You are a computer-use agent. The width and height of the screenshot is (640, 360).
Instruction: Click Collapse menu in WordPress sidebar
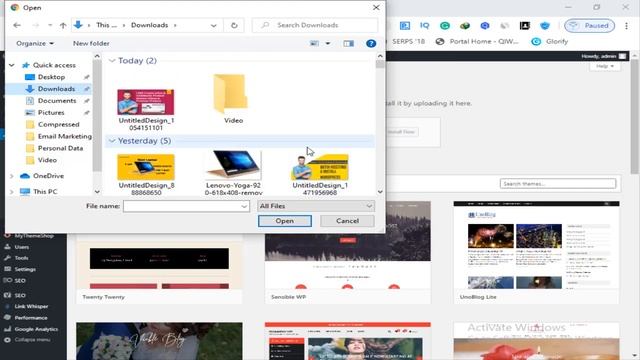click(x=32, y=340)
